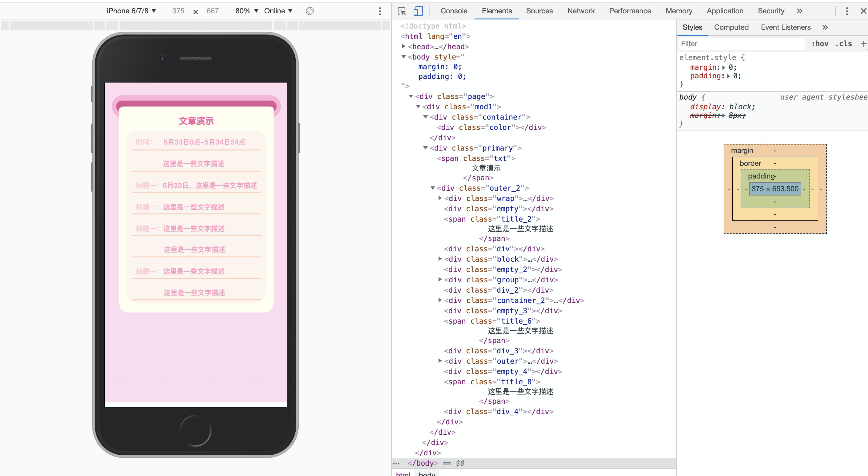The width and height of the screenshot is (868, 476).
Task: Click the body breadcrumb at bottom
Action: 427,473
